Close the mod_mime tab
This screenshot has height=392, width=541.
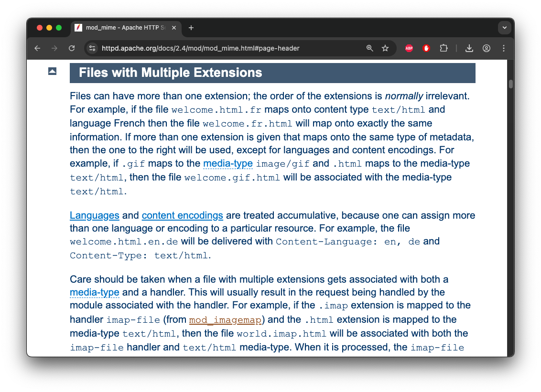point(174,28)
